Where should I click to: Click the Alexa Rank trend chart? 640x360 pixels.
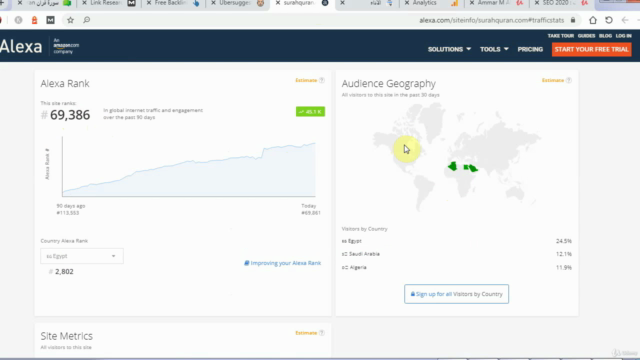tap(189, 167)
